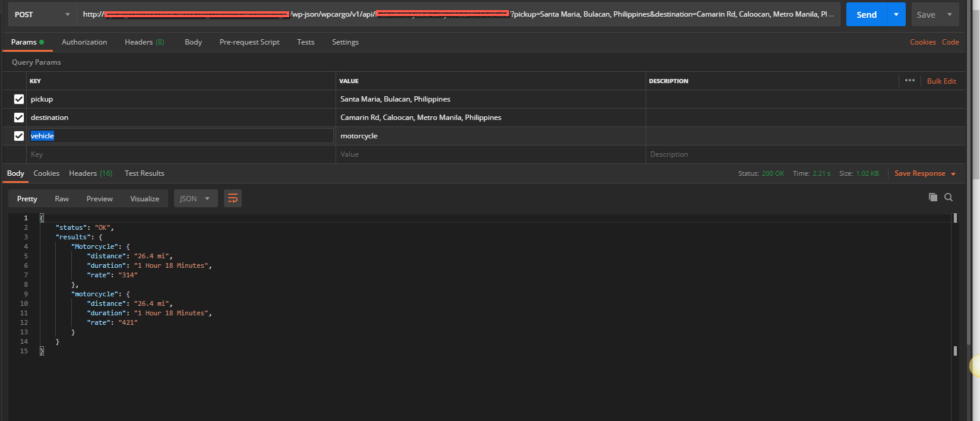Select the Raw view mode
The height and width of the screenshot is (421, 980).
click(62, 198)
